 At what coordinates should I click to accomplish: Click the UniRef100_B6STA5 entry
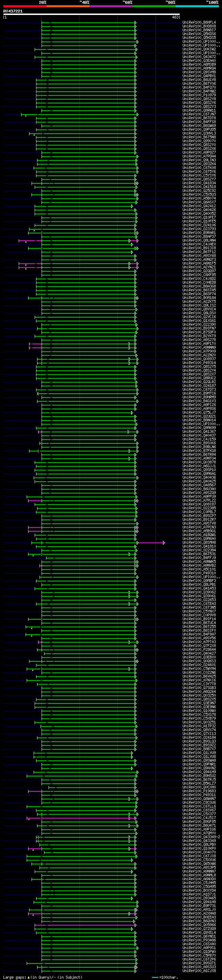click(199, 290)
